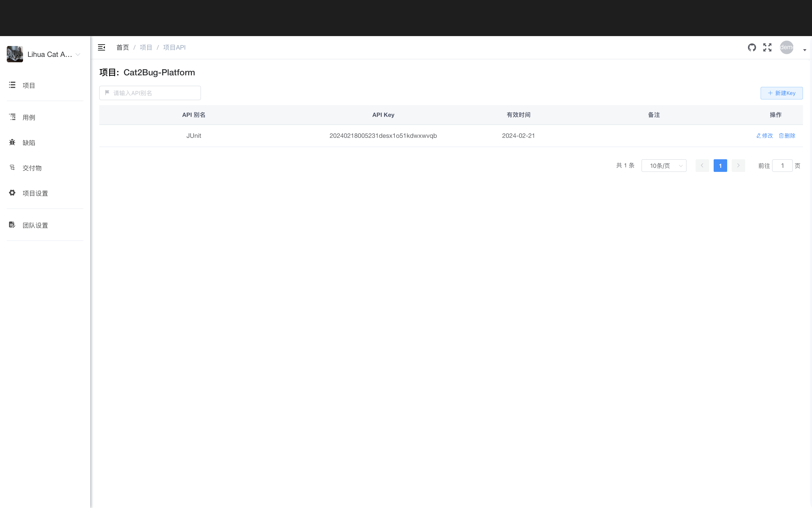Open the 项目 menu in sidebar

(x=29, y=85)
